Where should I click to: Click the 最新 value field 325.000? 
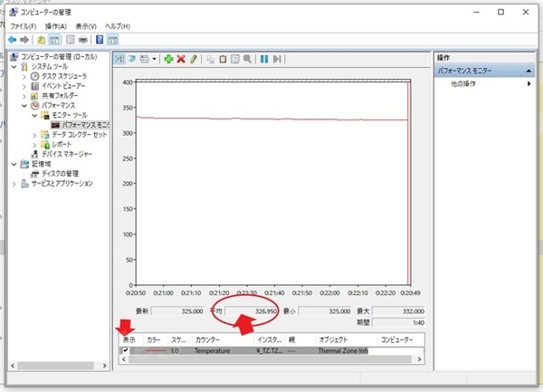click(x=177, y=311)
